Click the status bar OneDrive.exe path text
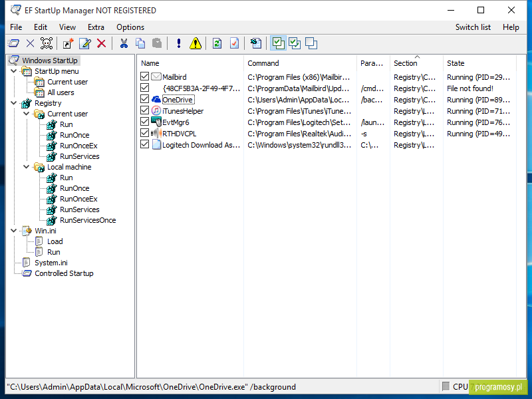This screenshot has width=532, height=399. coord(153,387)
